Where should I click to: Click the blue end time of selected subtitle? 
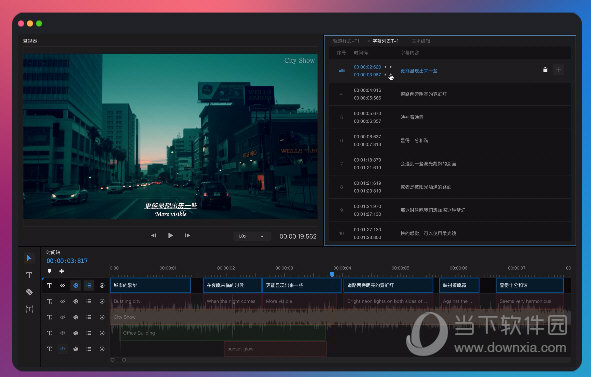click(367, 75)
